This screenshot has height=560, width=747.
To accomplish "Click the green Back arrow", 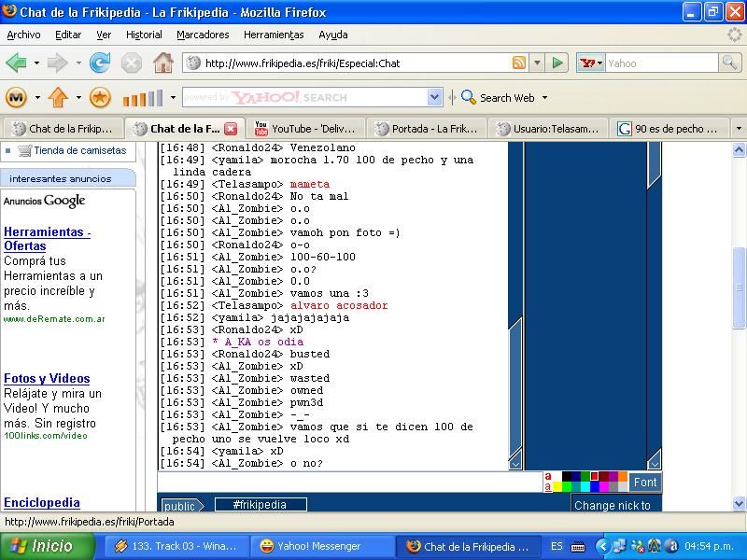I will 16,63.
